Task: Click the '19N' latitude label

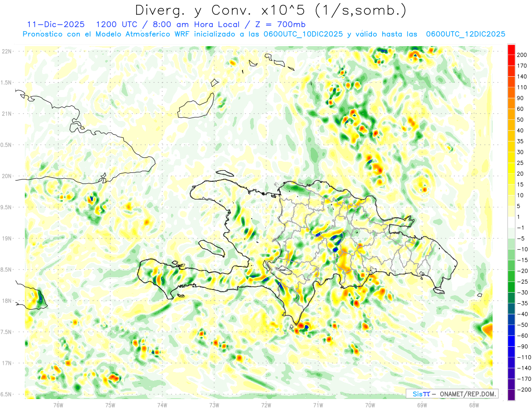Action: (7, 239)
